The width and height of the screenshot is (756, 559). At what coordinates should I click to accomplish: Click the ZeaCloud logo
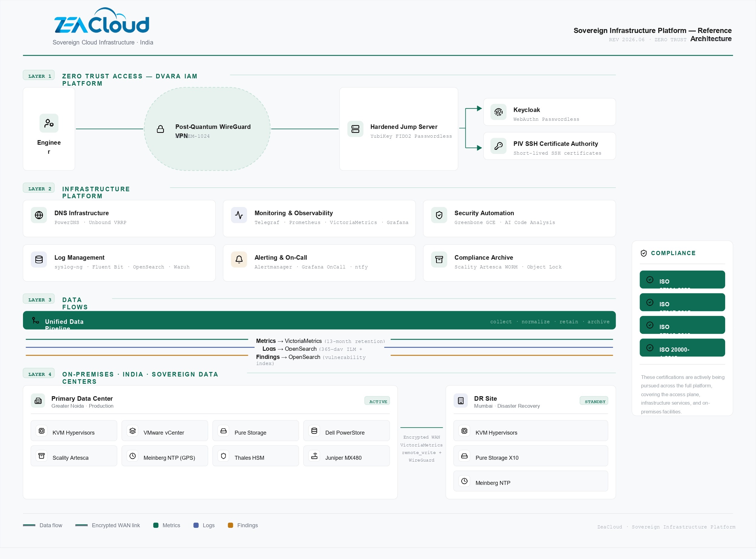point(102,21)
